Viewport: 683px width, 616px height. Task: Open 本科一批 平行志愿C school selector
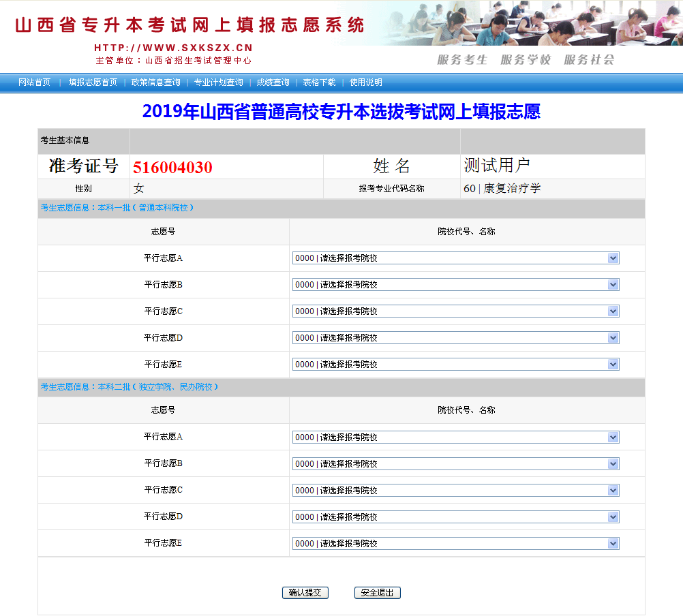coord(455,311)
